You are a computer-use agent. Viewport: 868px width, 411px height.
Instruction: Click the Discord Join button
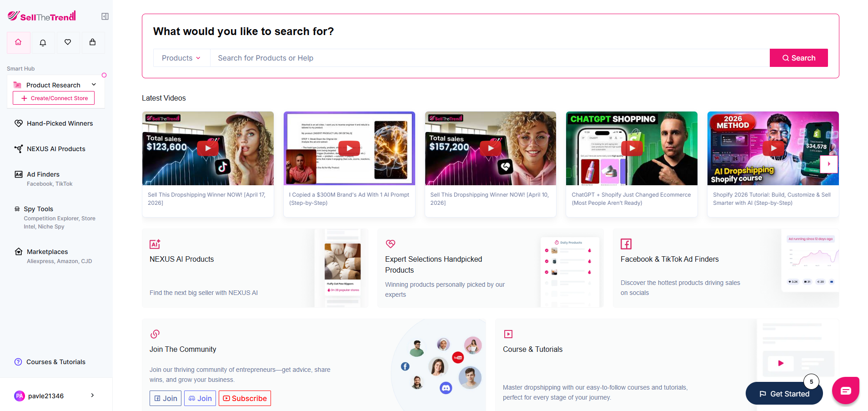coord(200,398)
